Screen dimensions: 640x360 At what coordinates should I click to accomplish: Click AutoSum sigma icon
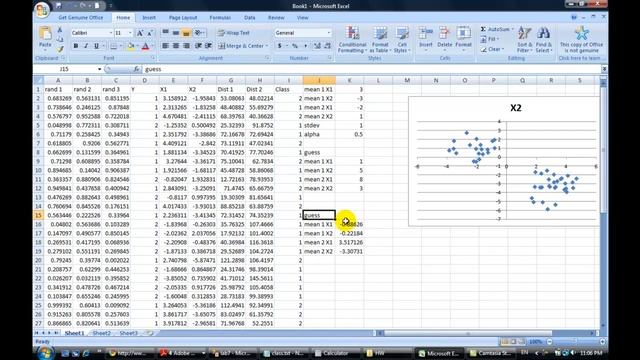(x=483, y=29)
